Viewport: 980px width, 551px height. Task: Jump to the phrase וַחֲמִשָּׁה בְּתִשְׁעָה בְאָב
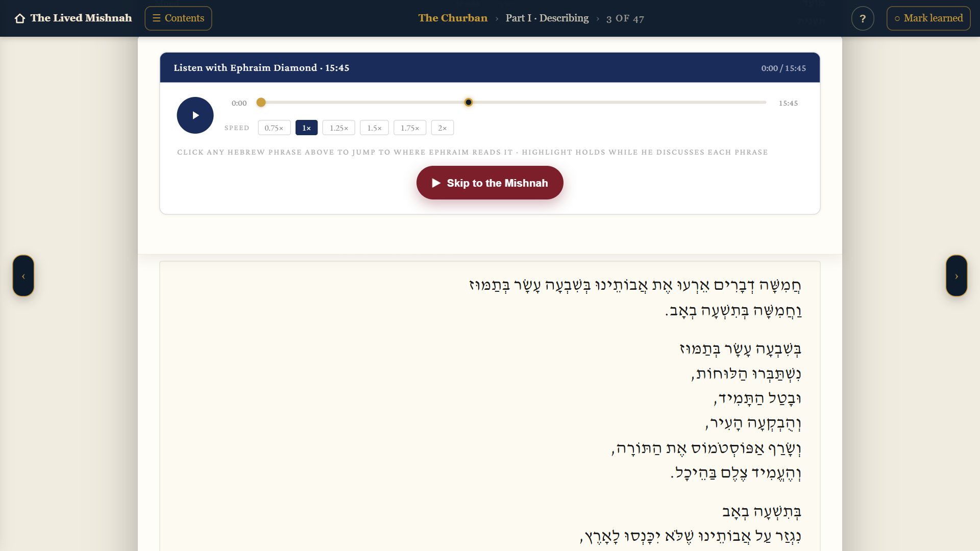click(x=733, y=311)
